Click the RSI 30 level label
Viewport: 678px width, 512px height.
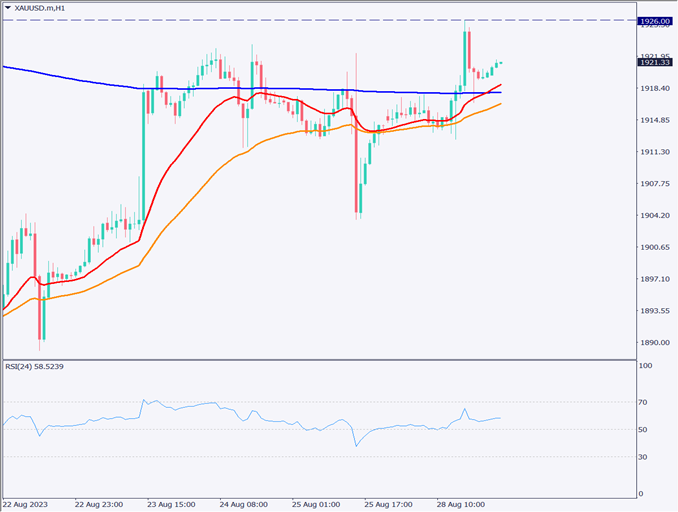point(646,457)
